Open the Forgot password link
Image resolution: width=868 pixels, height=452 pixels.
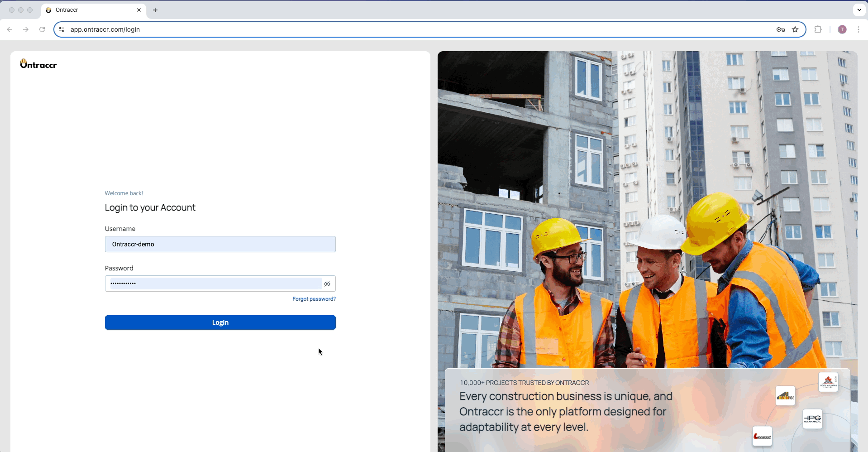(314, 299)
